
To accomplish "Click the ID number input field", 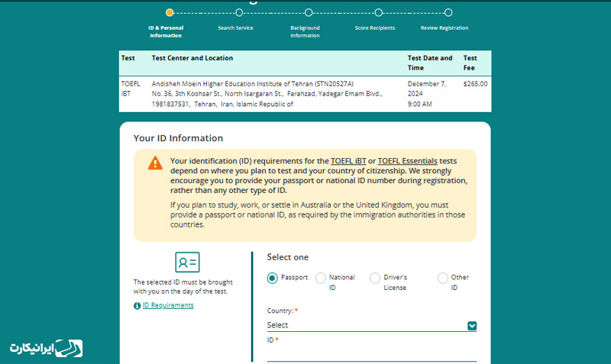I will click(x=371, y=353).
